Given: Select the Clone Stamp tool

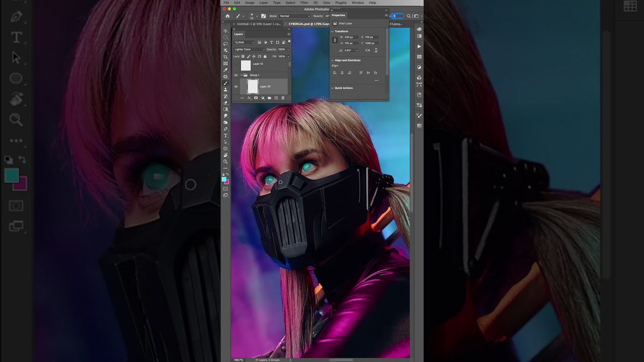Looking at the screenshot, I should coord(225,89).
